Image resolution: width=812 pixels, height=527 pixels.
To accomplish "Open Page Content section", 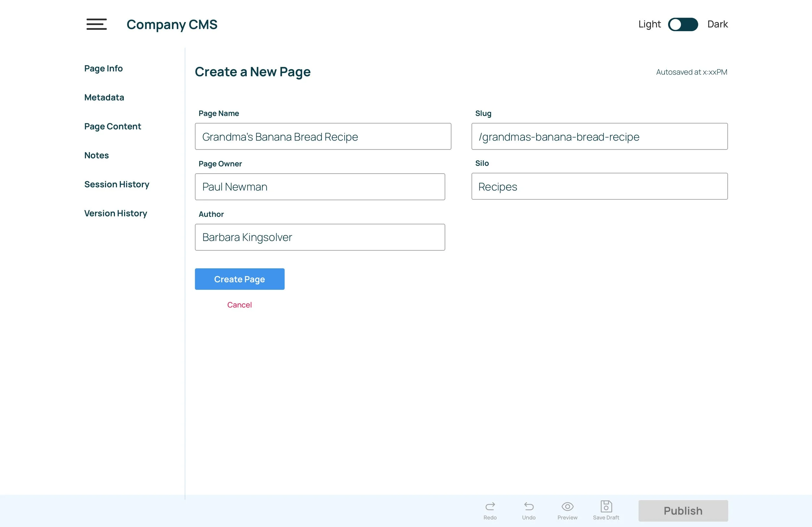I will point(112,127).
